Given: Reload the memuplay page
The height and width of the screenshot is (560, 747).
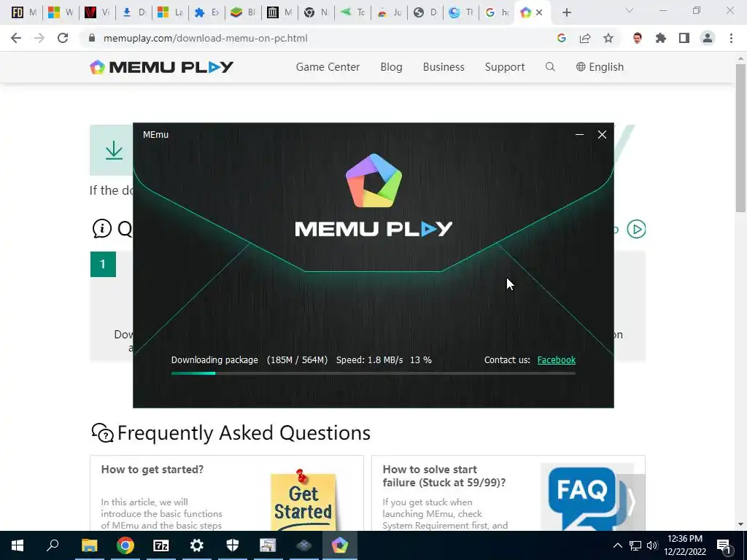Looking at the screenshot, I should pos(63,38).
